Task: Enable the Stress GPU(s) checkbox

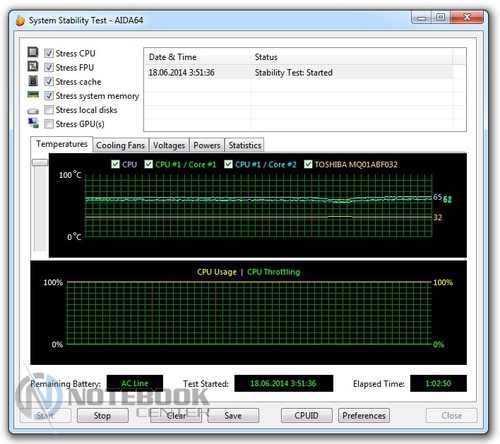Action: coord(49,124)
